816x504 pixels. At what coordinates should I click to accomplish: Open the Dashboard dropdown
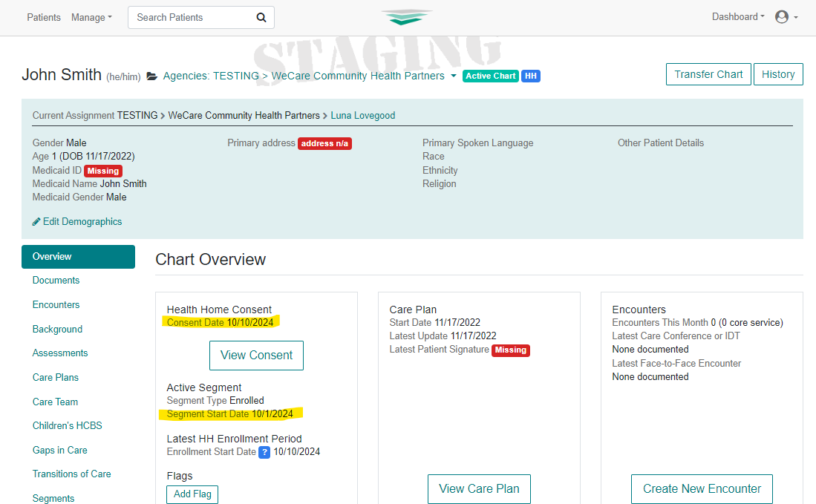[x=738, y=16]
